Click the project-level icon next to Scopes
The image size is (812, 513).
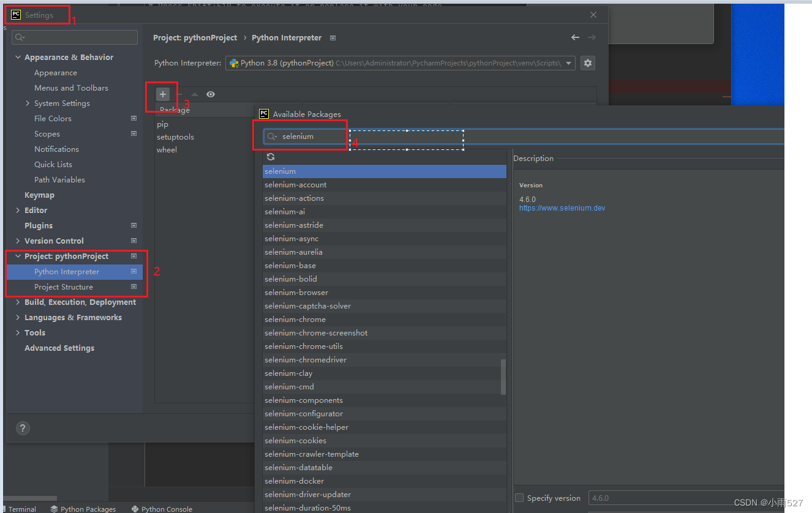tap(134, 133)
